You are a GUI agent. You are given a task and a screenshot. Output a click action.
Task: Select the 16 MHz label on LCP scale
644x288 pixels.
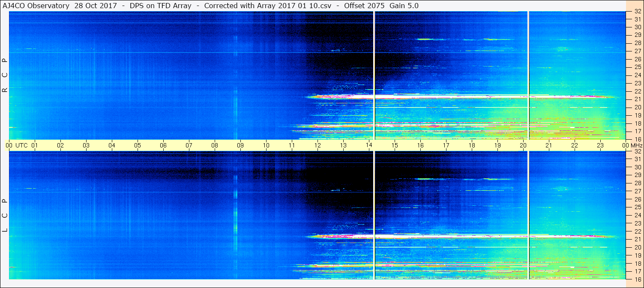pos(638,279)
